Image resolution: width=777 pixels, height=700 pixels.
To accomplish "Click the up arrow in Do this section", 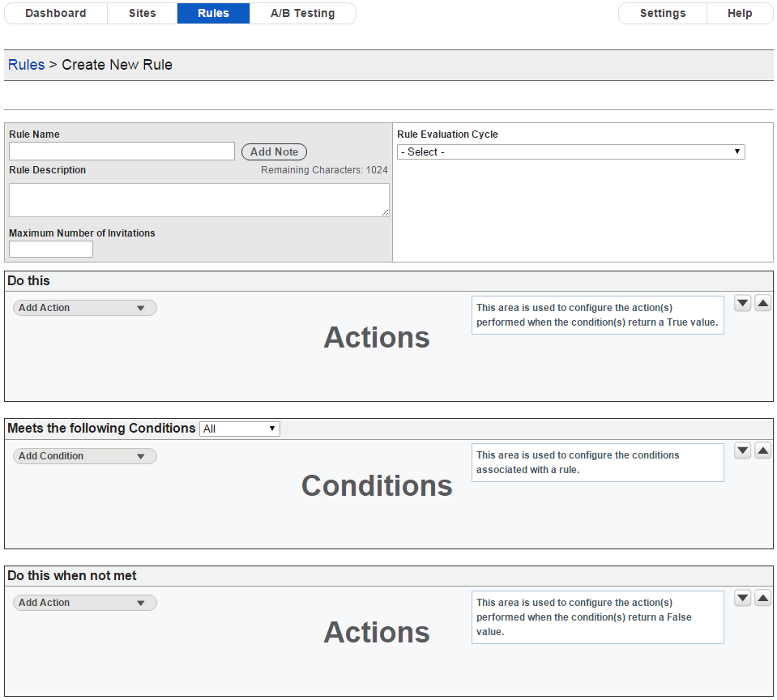I will coord(762,303).
